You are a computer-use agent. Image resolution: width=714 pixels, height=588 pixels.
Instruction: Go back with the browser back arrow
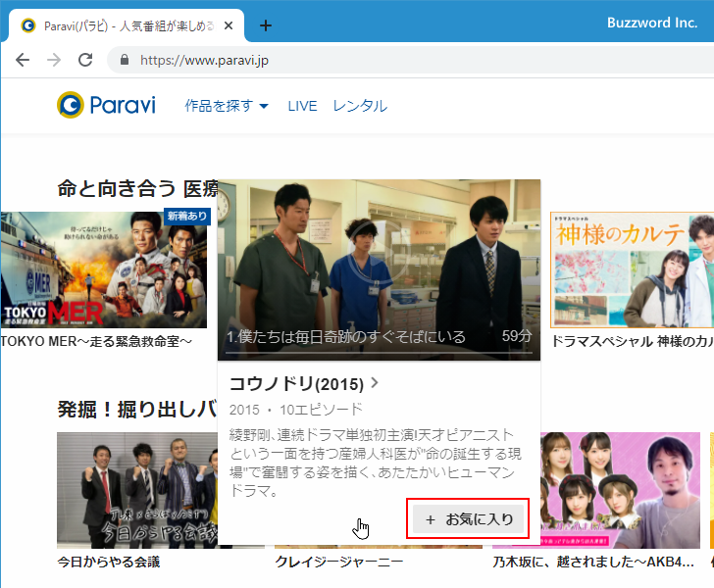[23, 60]
